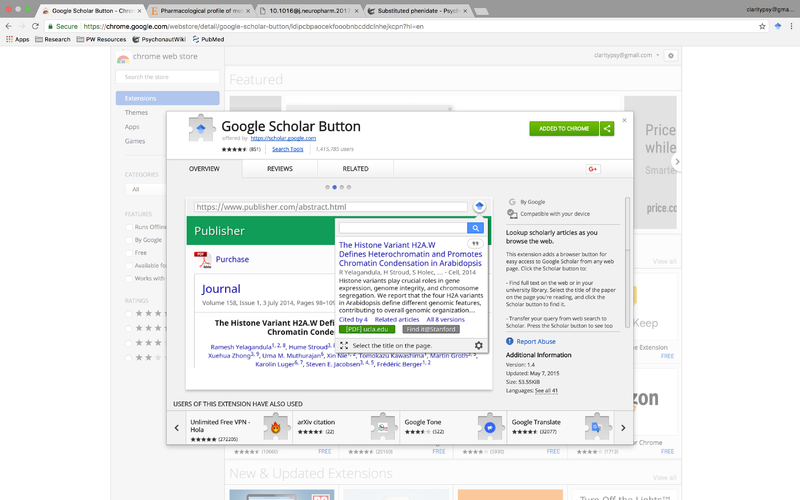Click the Search the store field
The image size is (800, 500).
(166, 77)
